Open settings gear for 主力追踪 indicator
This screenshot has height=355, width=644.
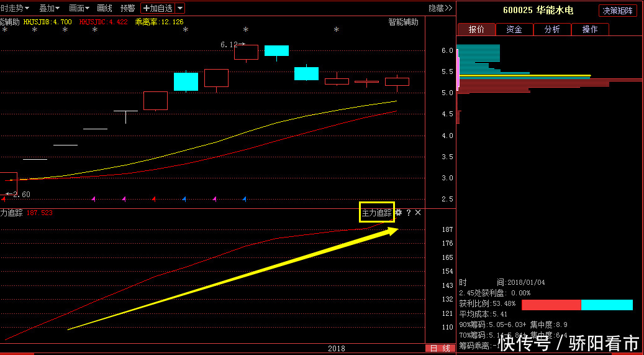coord(399,213)
